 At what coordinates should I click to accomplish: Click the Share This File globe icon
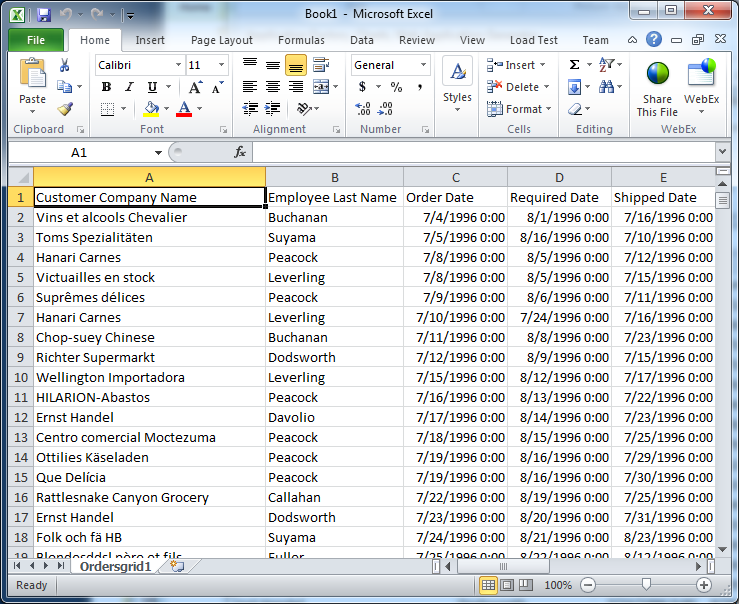657,73
